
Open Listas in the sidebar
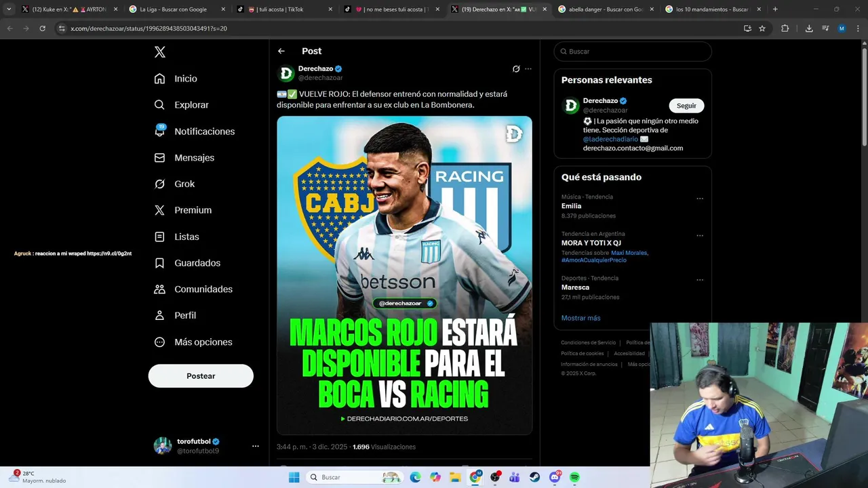tap(176, 237)
